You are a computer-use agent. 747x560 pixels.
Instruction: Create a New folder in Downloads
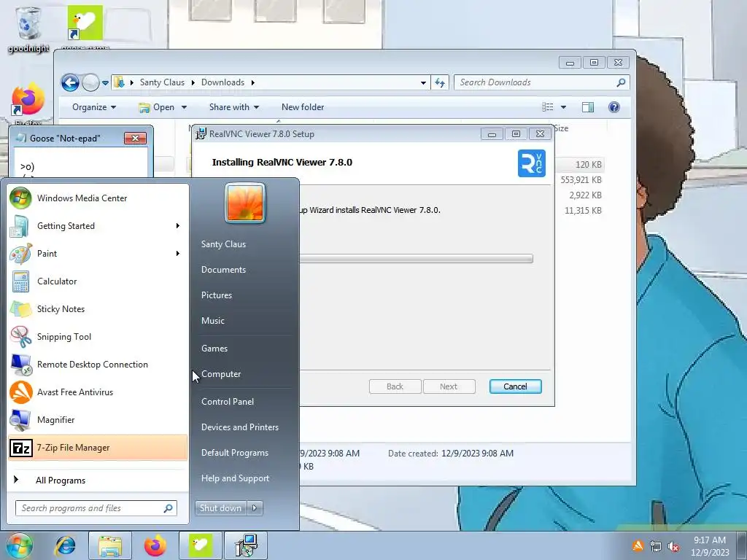[303, 107]
